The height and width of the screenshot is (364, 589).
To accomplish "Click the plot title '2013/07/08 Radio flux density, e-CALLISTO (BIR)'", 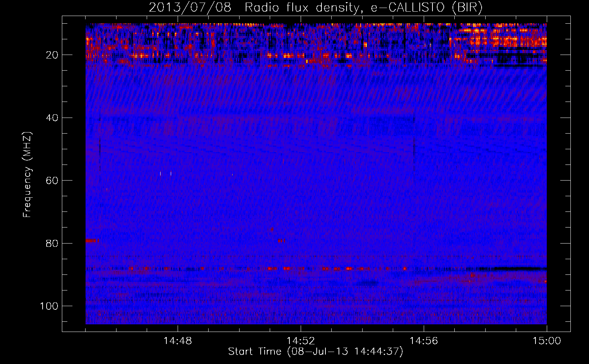I will tap(316, 8).
